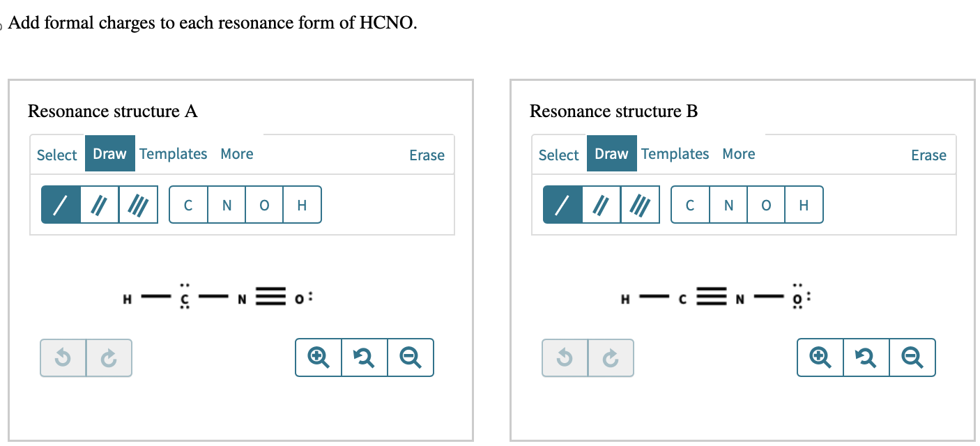Switch to Draw mode in structure B
The height and width of the screenshot is (446, 980).
tap(611, 153)
